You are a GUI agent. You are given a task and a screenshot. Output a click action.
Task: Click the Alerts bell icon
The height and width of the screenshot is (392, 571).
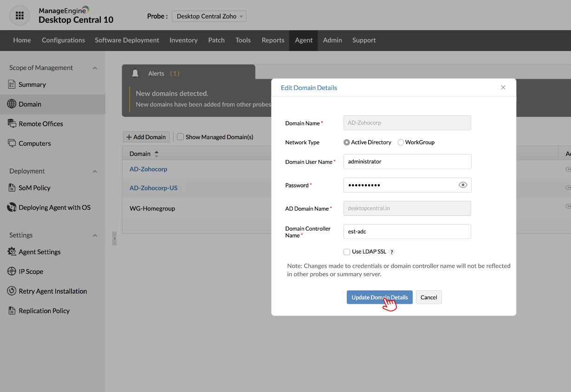point(136,73)
